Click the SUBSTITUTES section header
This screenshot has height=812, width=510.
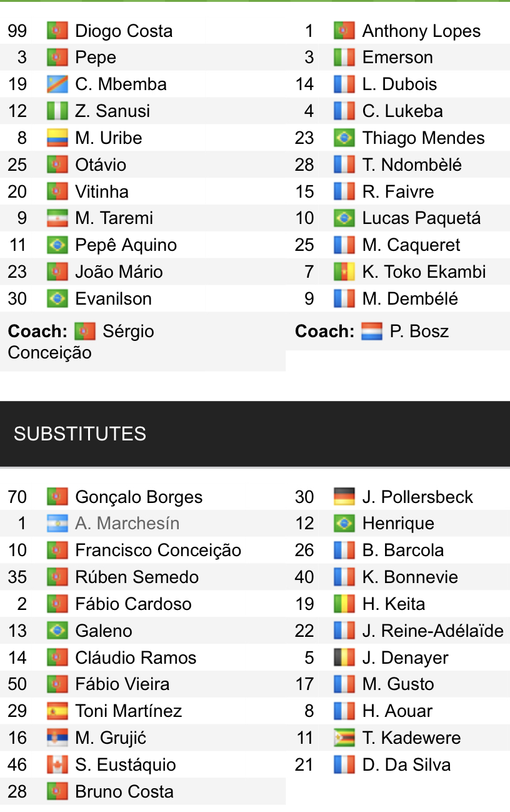point(80,434)
